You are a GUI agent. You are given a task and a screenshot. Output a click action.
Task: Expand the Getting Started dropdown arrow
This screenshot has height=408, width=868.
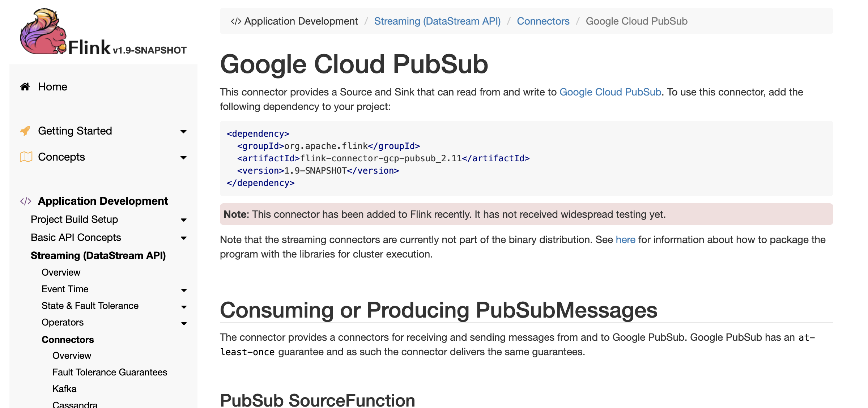tap(183, 131)
